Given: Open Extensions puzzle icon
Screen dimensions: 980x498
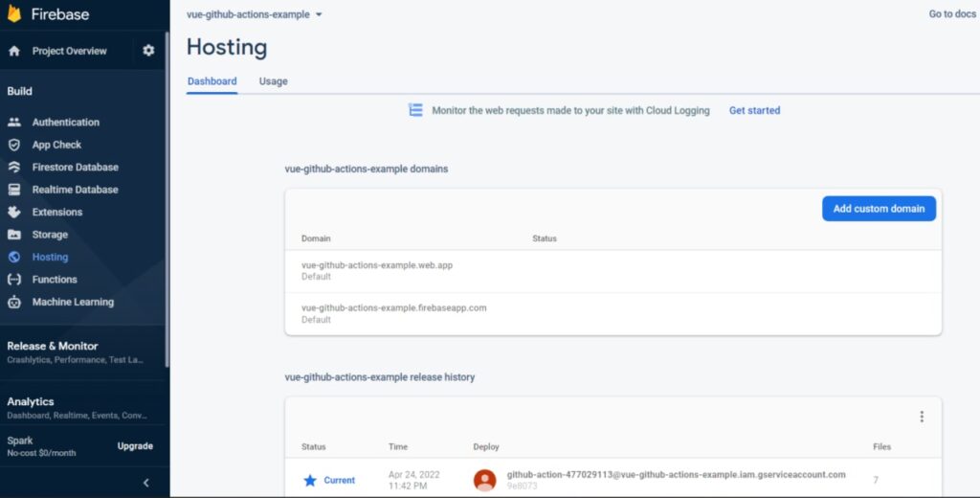Looking at the screenshot, I should click(14, 212).
